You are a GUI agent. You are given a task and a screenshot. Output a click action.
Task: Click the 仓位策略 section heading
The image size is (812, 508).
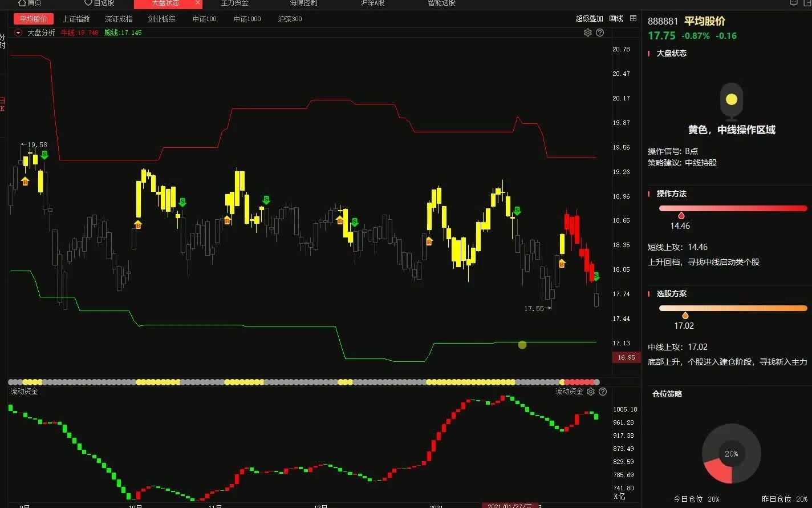(667, 394)
